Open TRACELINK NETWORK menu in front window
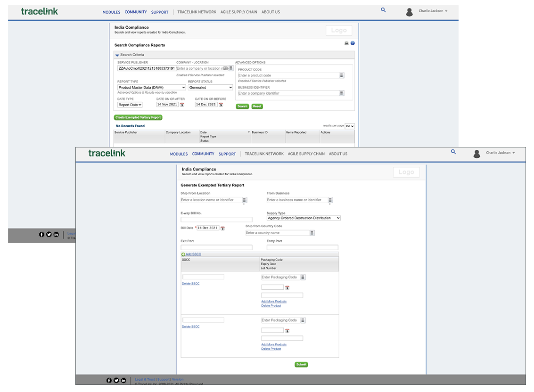The height and width of the screenshot is (392, 534). pos(264,154)
